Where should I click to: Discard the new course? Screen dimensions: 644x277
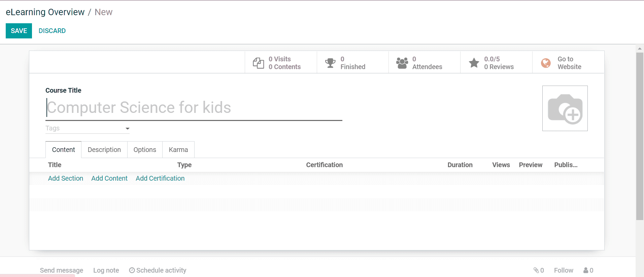[52, 31]
